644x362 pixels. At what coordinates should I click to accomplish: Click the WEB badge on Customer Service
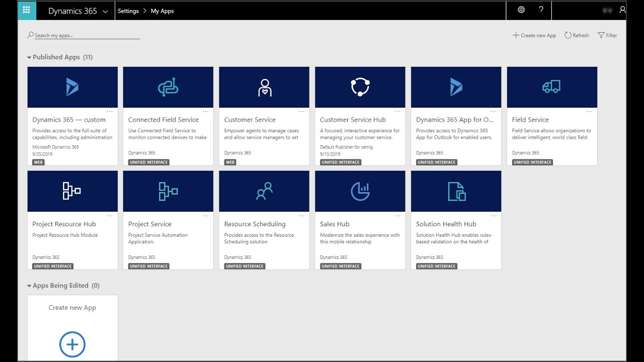pyautogui.click(x=230, y=162)
